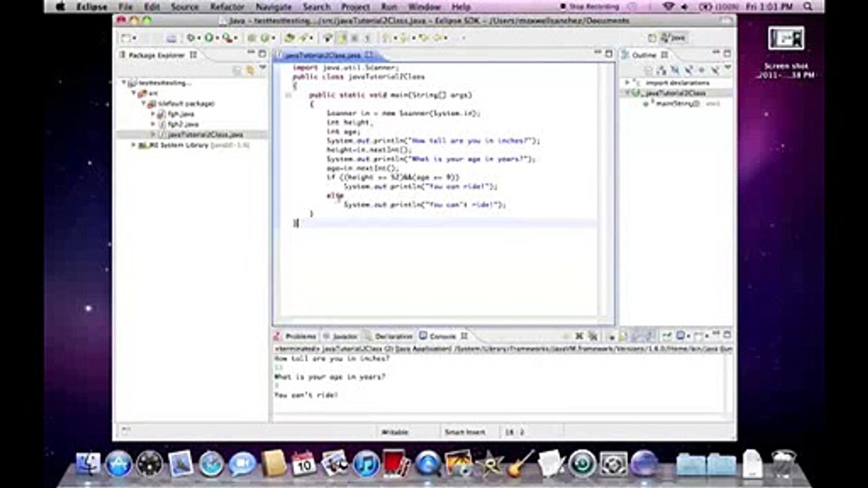Open the Run menu

(x=389, y=7)
